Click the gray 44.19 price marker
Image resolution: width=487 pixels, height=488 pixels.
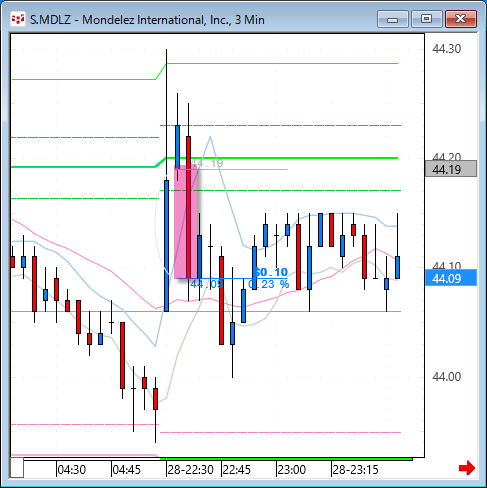tap(451, 169)
